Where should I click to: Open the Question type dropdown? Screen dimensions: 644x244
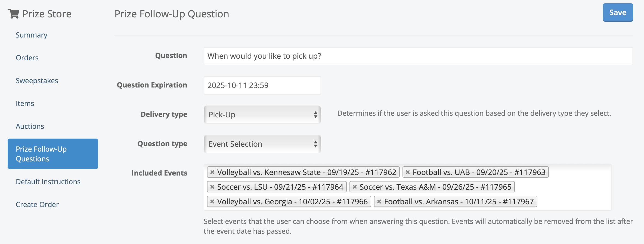click(262, 144)
